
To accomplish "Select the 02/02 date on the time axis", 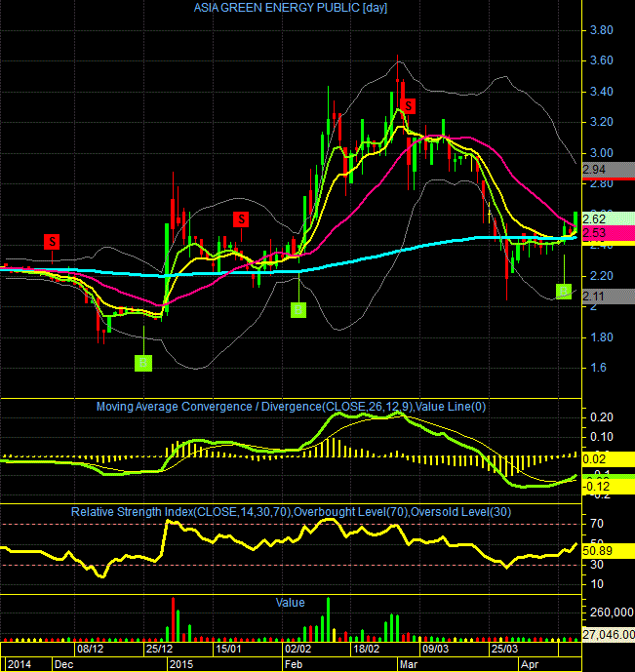I will (x=298, y=649).
